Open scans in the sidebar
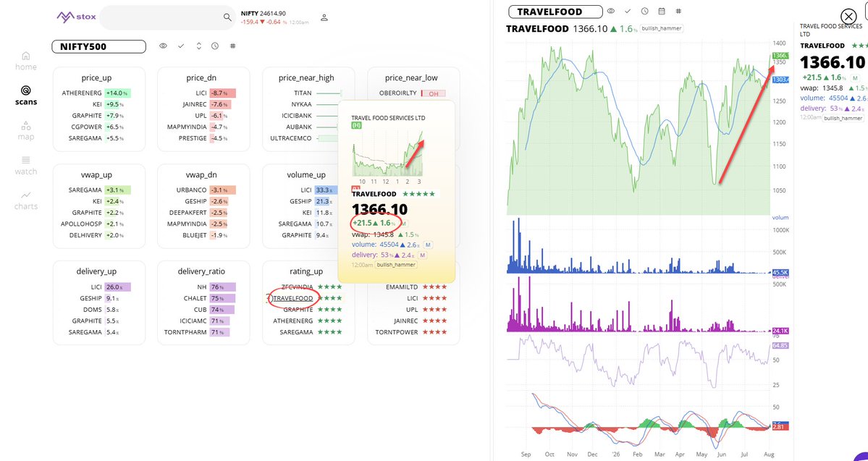Viewport: 868px width, 461px height. pos(26,96)
